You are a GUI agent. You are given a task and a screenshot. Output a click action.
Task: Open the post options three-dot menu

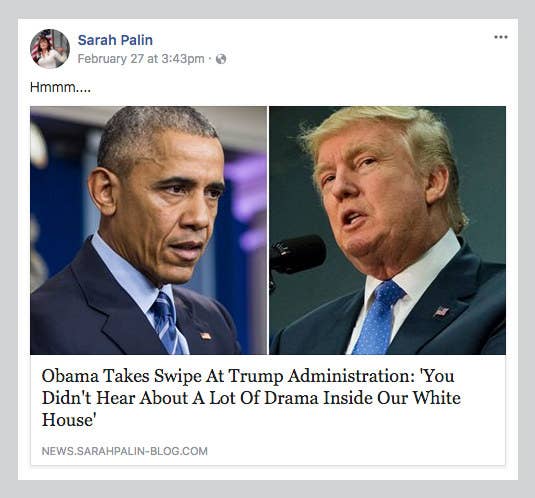pos(501,37)
